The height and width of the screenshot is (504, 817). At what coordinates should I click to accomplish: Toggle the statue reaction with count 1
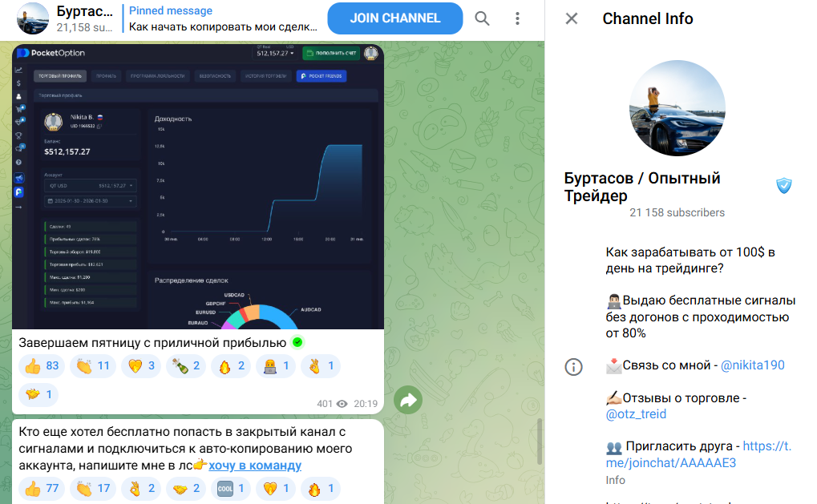[x=276, y=366]
